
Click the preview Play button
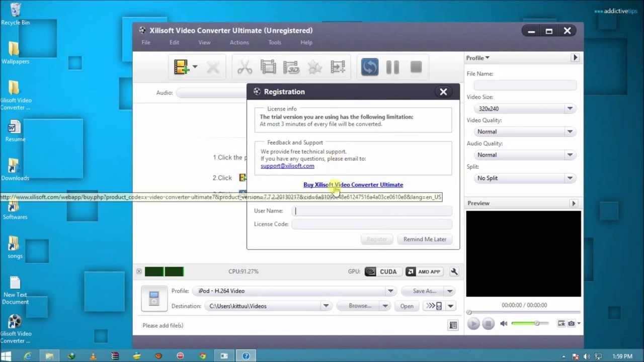click(x=473, y=324)
